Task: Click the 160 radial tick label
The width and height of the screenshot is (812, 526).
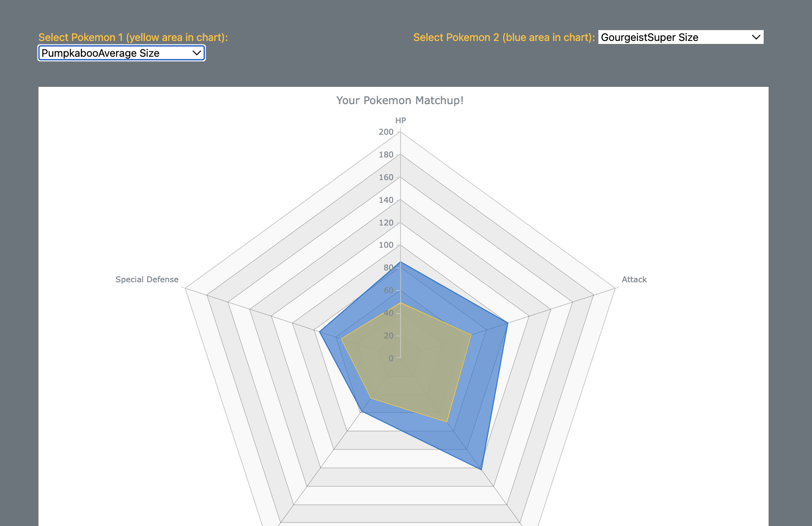Action: pyautogui.click(x=386, y=178)
